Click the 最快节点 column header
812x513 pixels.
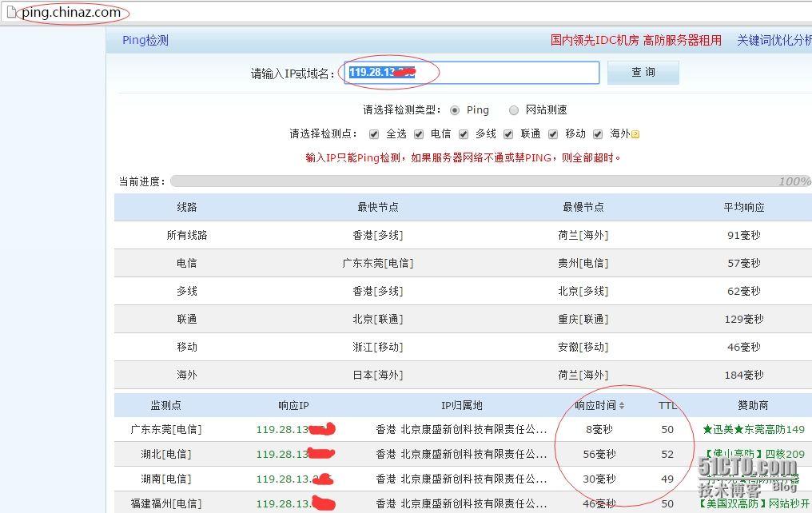click(378, 207)
